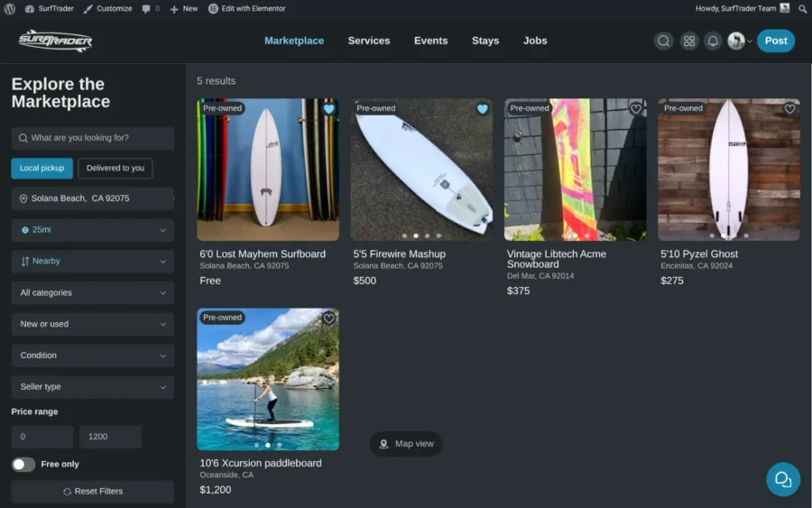This screenshot has height=508, width=812.
Task: Click the Pre-owned badge on Firewire Mashup
Action: (375, 108)
